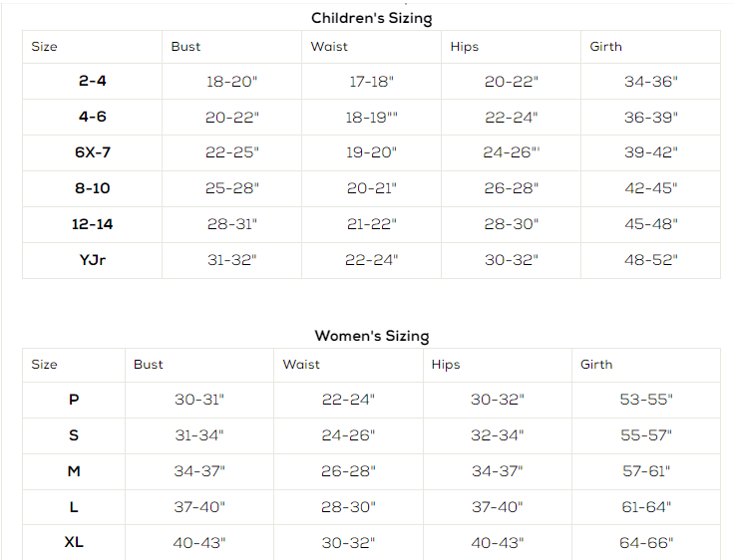This screenshot has width=734, height=560.
Task: Click the Children's Sizing heading
Action: [x=372, y=18]
